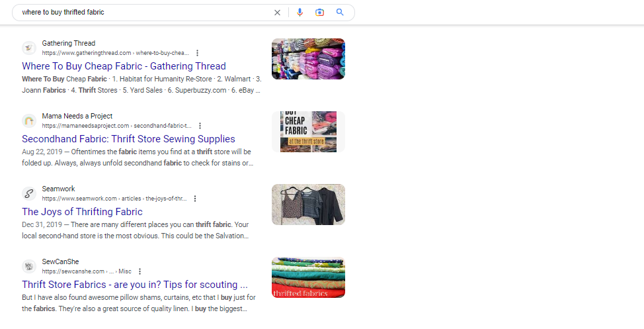
Task: Open more options for Seamwork result
Action: (x=194, y=199)
